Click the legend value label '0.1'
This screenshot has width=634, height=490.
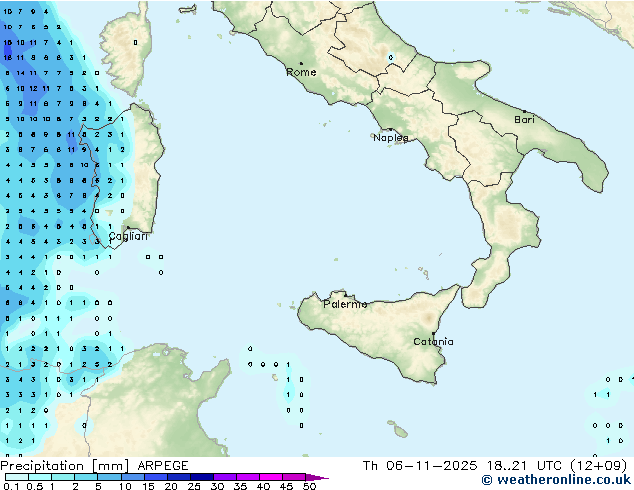[11, 486]
